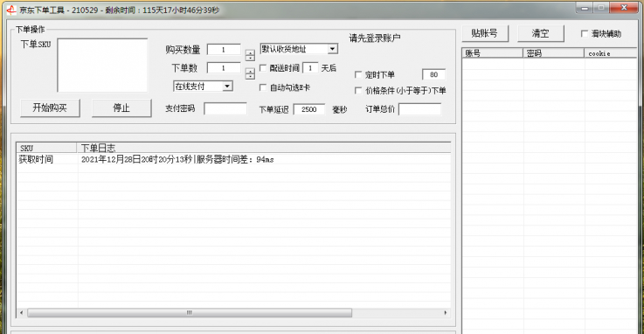644x334 pixels.
Task: Click the log scrollbar left arrow
Action: pos(21,313)
